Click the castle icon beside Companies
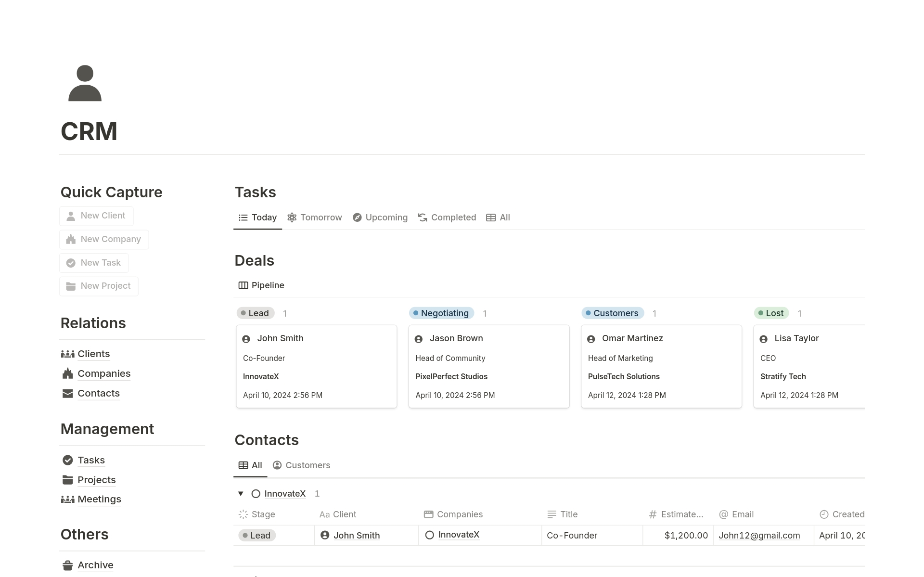This screenshot has width=924, height=577. coord(68,373)
